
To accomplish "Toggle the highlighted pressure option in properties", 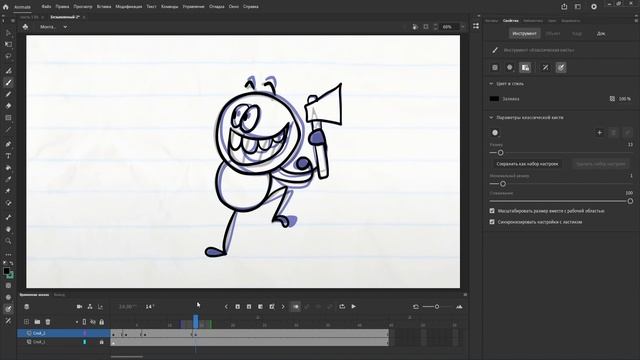I will [x=561, y=68].
